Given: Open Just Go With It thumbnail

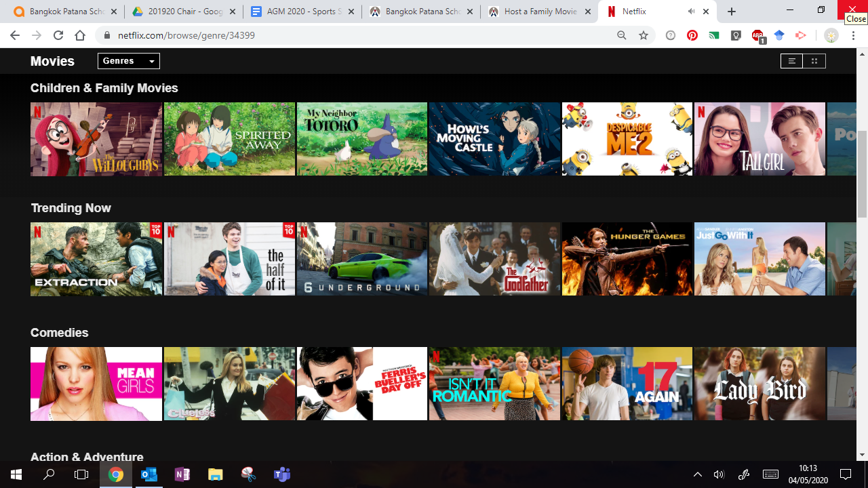Looking at the screenshot, I should coord(760,259).
